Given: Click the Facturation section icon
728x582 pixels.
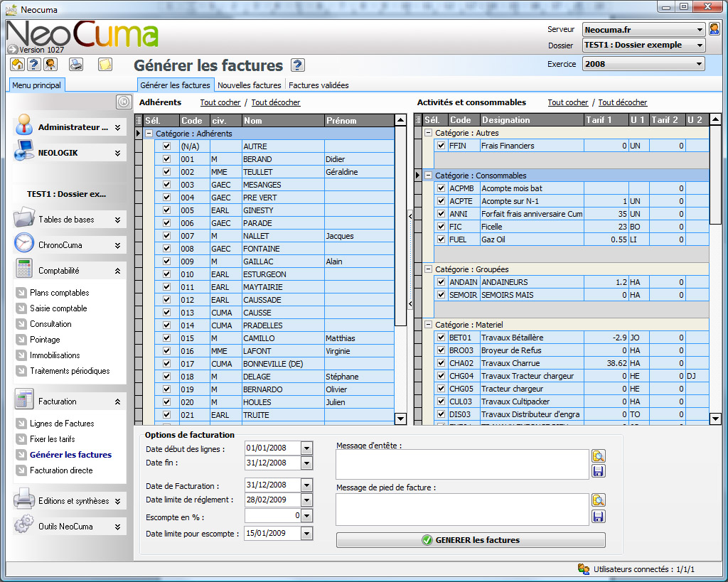Looking at the screenshot, I should click(x=23, y=399).
